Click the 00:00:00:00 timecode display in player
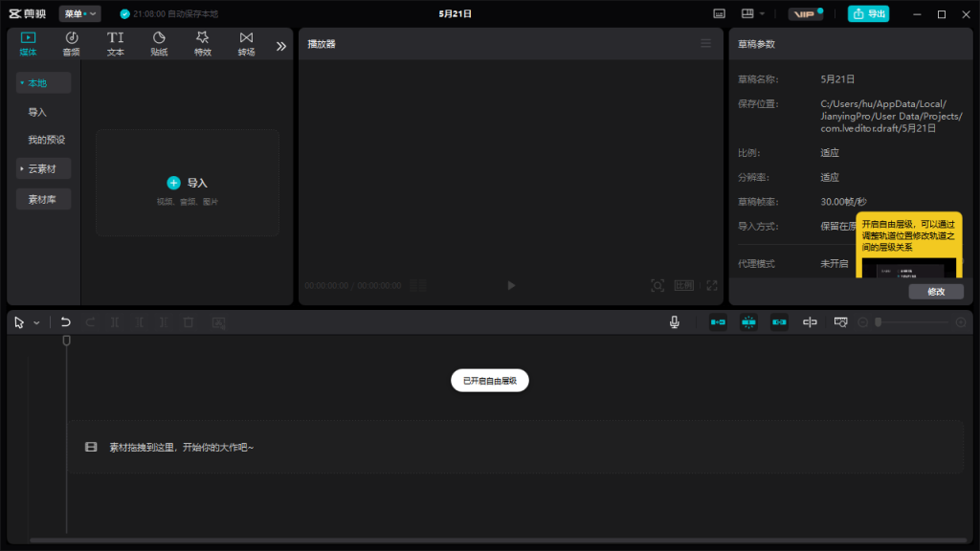Image resolution: width=980 pixels, height=551 pixels. [x=327, y=285]
